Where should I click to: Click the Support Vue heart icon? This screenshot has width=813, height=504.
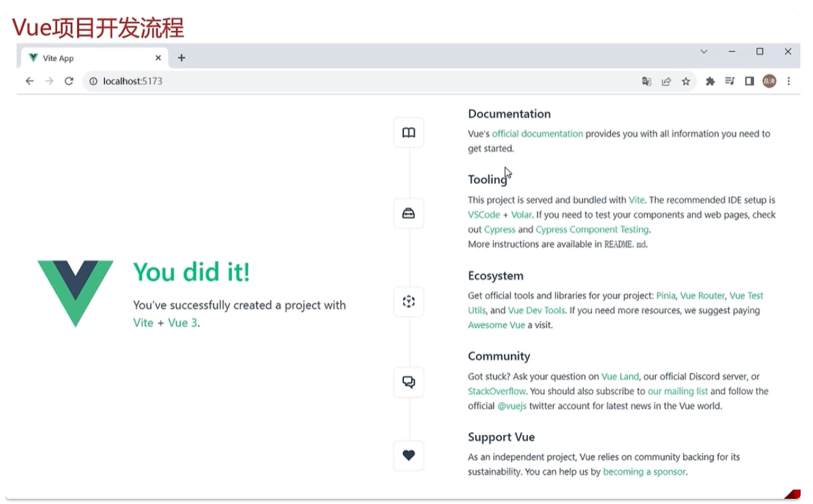(408, 455)
